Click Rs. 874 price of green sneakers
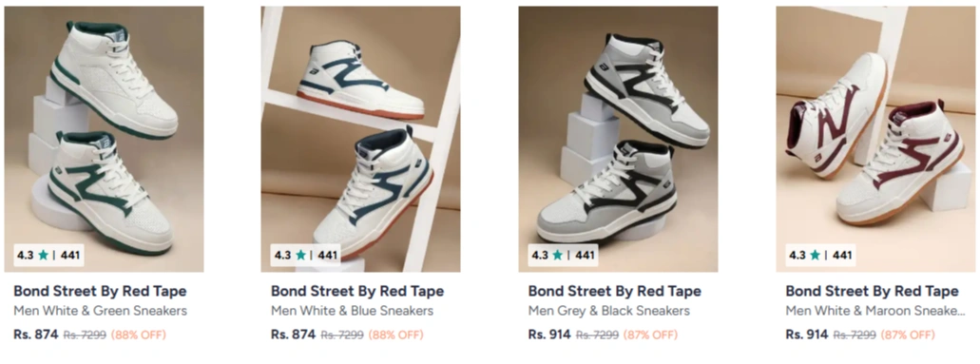 35,335
